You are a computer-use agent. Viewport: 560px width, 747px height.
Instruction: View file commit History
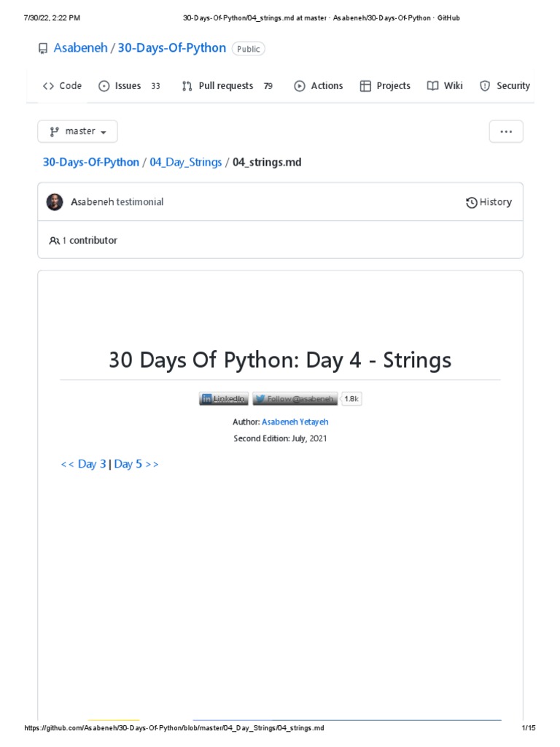pos(489,202)
